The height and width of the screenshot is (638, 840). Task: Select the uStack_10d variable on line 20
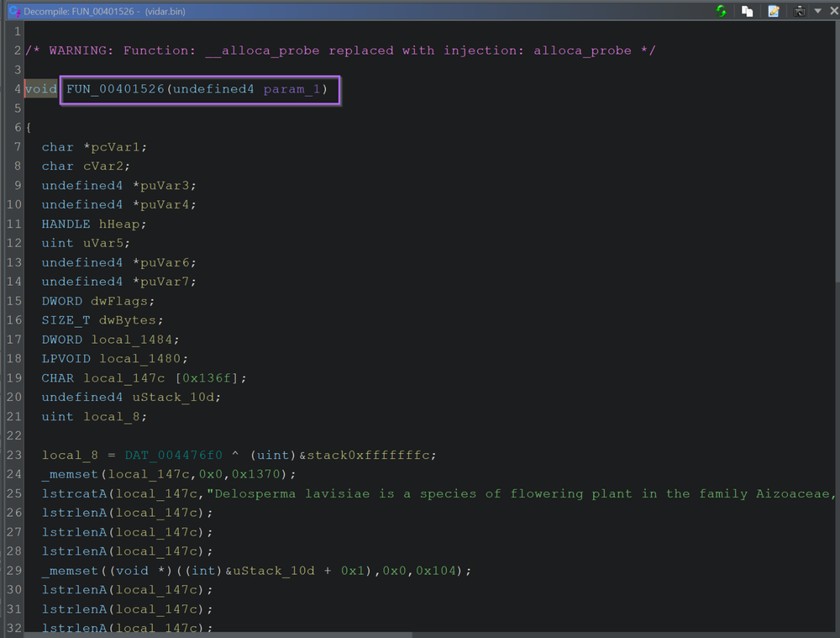click(x=177, y=398)
